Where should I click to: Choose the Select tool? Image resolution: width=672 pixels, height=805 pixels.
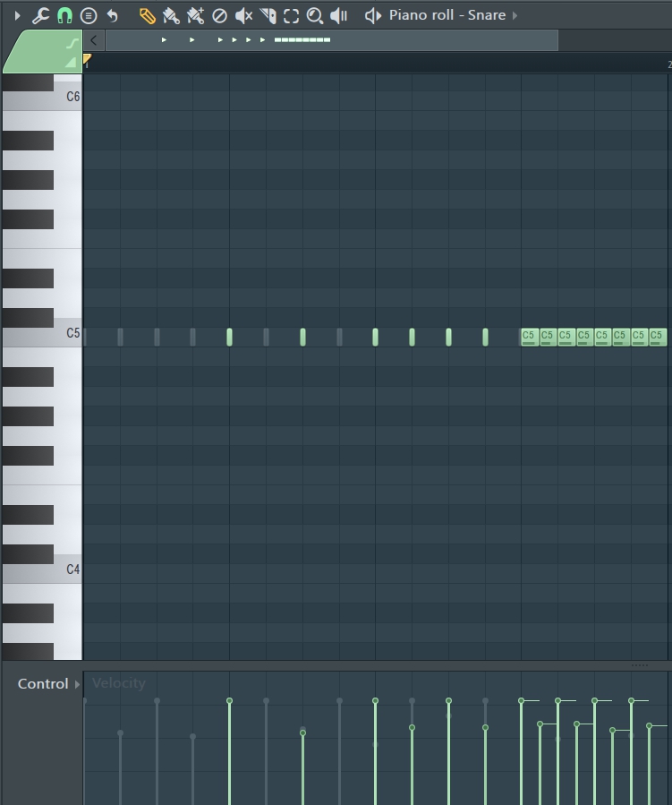292,15
